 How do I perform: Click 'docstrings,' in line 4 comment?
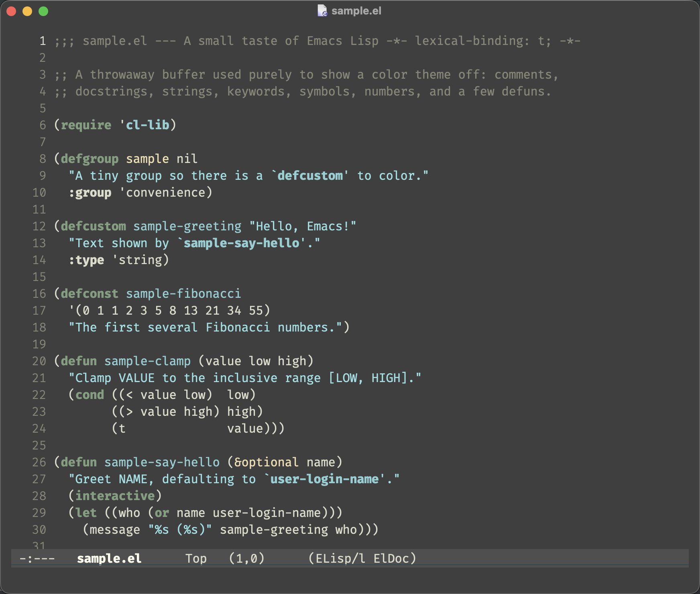click(115, 91)
